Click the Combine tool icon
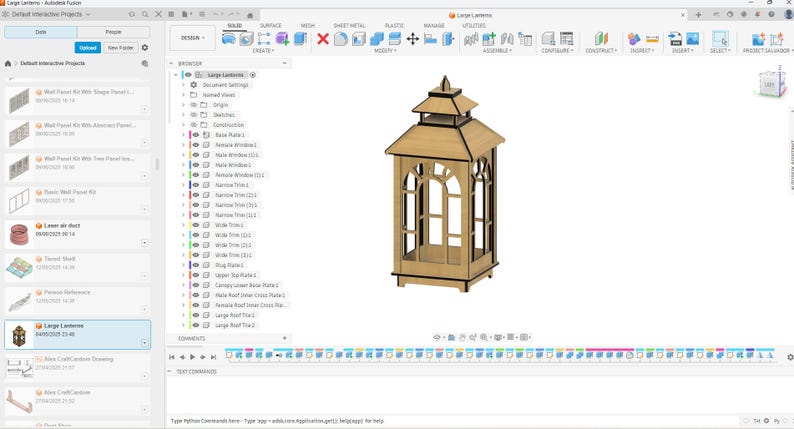794x429 pixels. point(377,38)
